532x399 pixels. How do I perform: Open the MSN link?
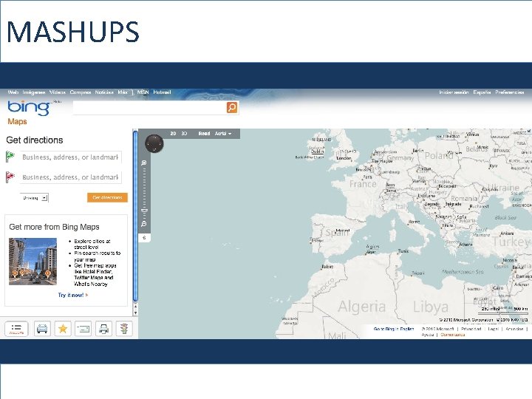pyautogui.click(x=143, y=92)
